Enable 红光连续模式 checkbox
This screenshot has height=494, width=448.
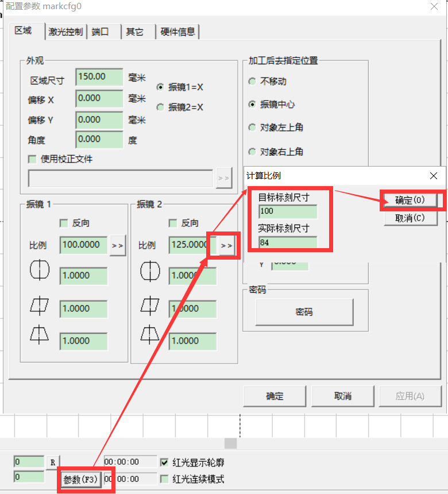coord(164,479)
